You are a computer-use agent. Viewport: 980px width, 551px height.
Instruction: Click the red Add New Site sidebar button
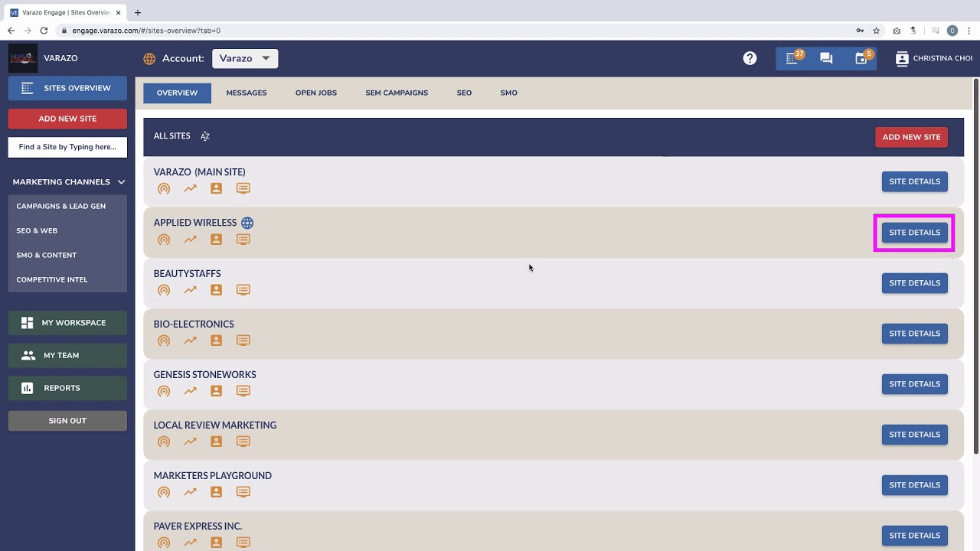pyautogui.click(x=67, y=119)
